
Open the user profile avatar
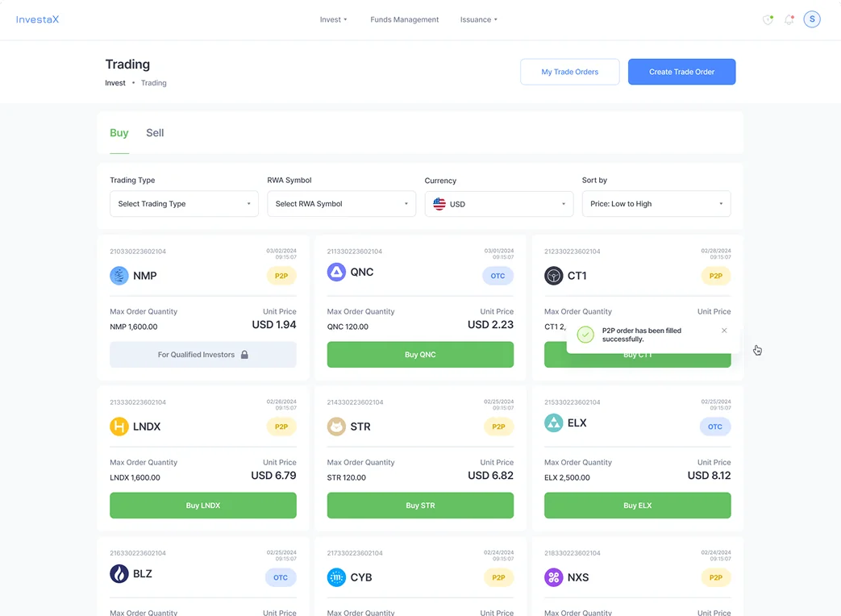(812, 19)
